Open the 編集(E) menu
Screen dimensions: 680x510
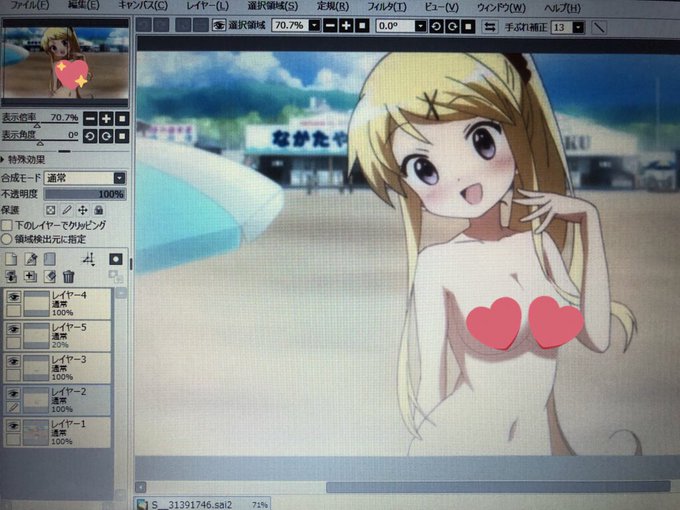[84, 6]
